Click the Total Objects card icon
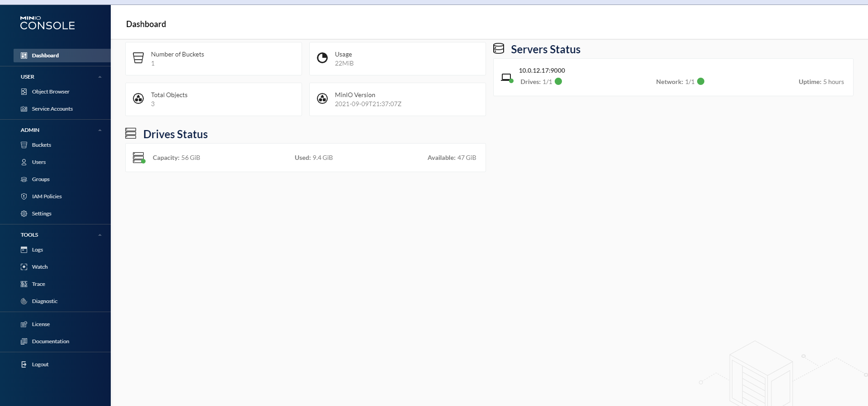Viewport: 868px width, 406px height. (138, 98)
